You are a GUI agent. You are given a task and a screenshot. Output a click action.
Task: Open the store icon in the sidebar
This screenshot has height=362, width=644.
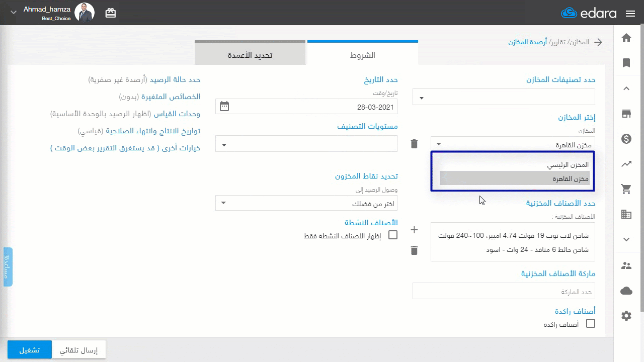(x=626, y=114)
